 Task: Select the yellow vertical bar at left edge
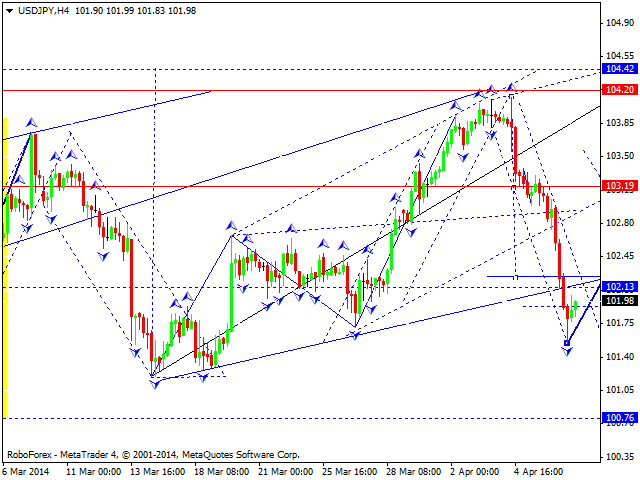[x=5, y=268]
